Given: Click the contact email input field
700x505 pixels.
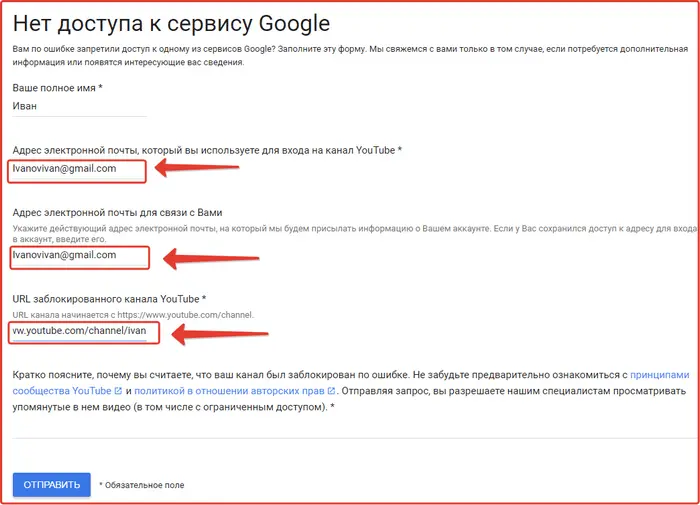Looking at the screenshot, I should pyautogui.click(x=79, y=255).
